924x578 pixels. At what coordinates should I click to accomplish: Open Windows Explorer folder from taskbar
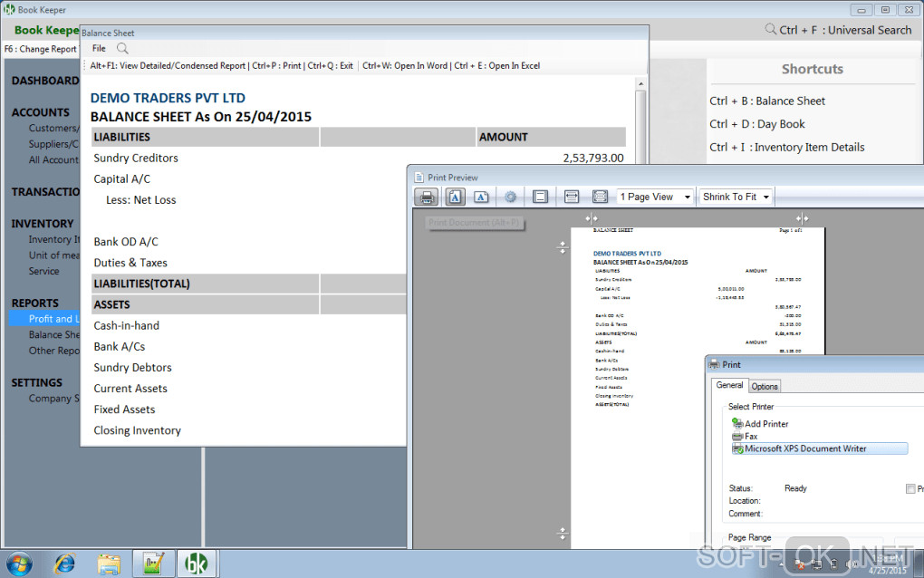(109, 564)
